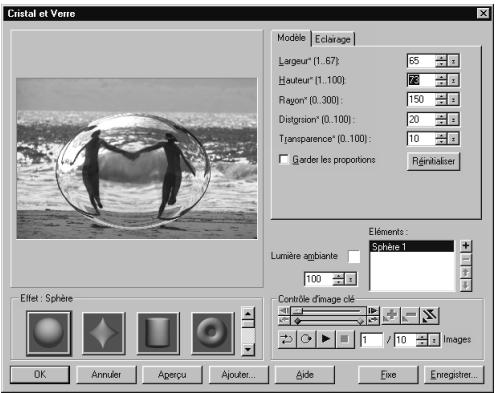Screen dimensions: 496x393
Task: Click the Aperçu preview button
Action: [172, 375]
